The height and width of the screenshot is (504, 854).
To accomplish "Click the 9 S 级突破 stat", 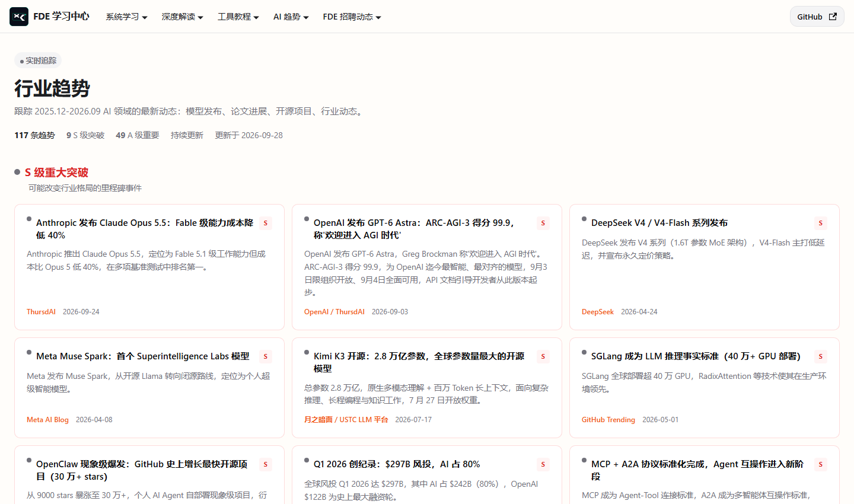I will click(85, 135).
